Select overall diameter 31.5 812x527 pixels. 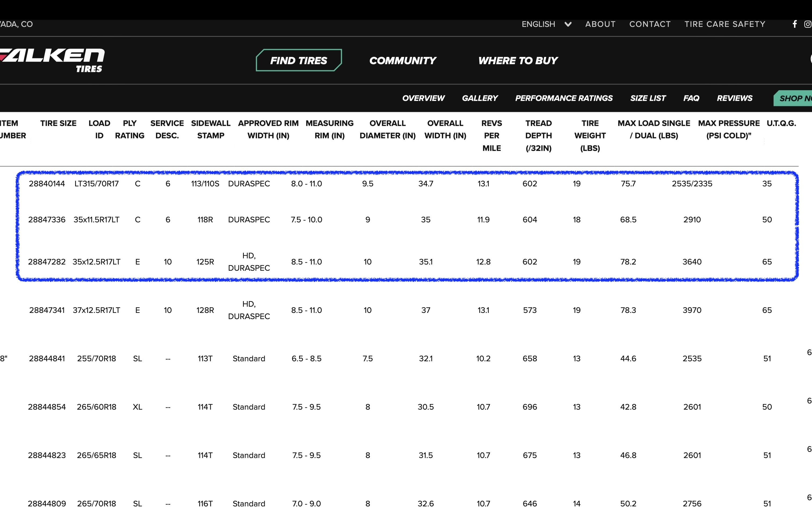click(x=426, y=456)
